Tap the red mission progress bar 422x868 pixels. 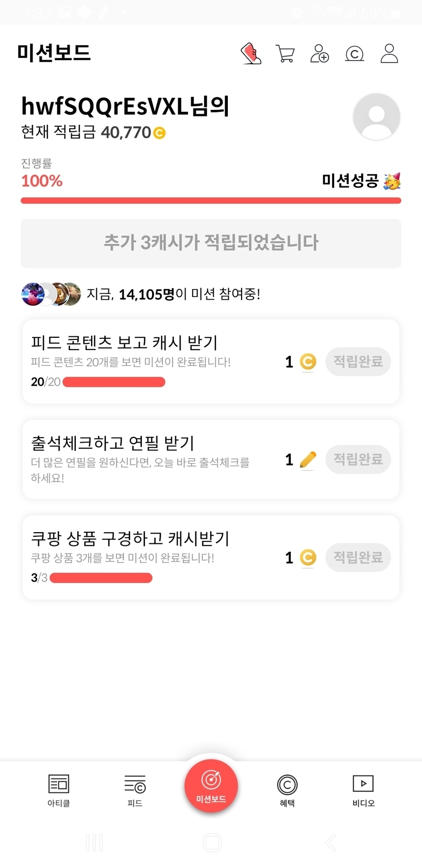pos(211,200)
